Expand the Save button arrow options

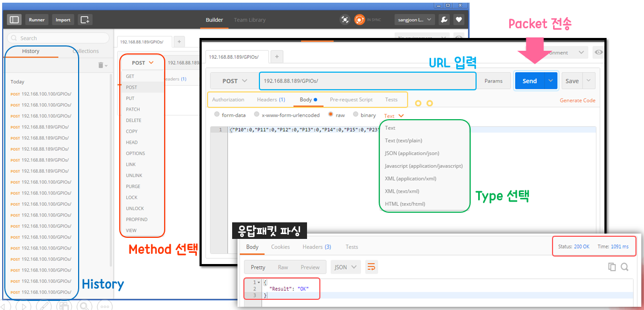point(588,81)
